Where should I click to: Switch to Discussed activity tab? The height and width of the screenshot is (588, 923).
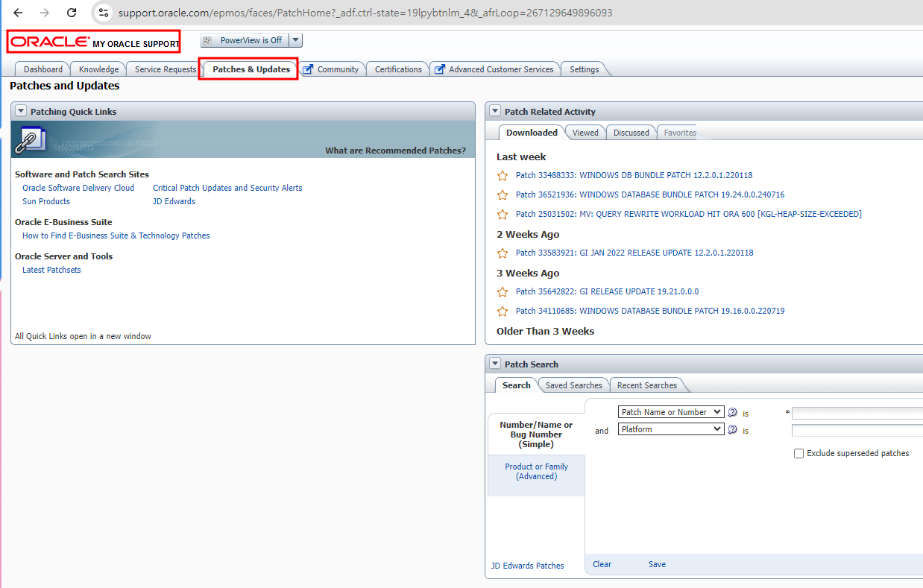pos(631,133)
